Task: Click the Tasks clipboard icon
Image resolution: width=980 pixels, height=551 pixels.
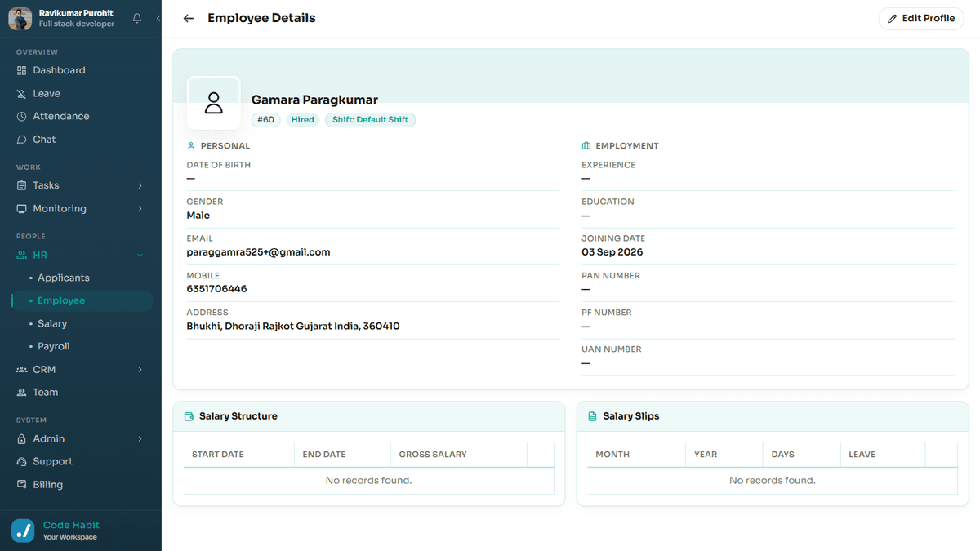Action: point(22,185)
